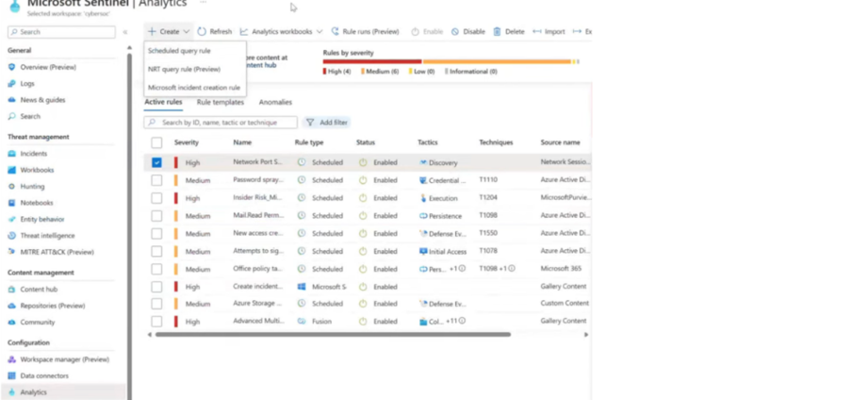
Task: Click the sidebar Search input field
Action: 61,32
